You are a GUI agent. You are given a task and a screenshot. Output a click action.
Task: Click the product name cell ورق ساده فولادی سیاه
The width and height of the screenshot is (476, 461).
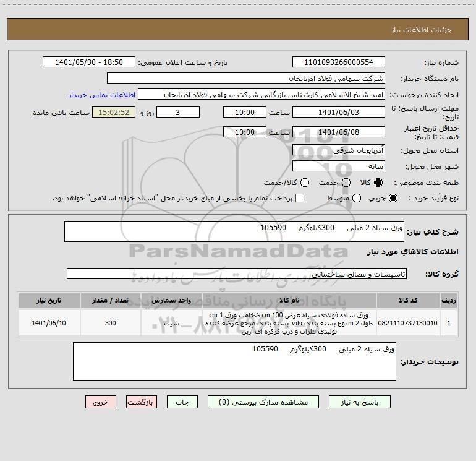[x=289, y=323]
